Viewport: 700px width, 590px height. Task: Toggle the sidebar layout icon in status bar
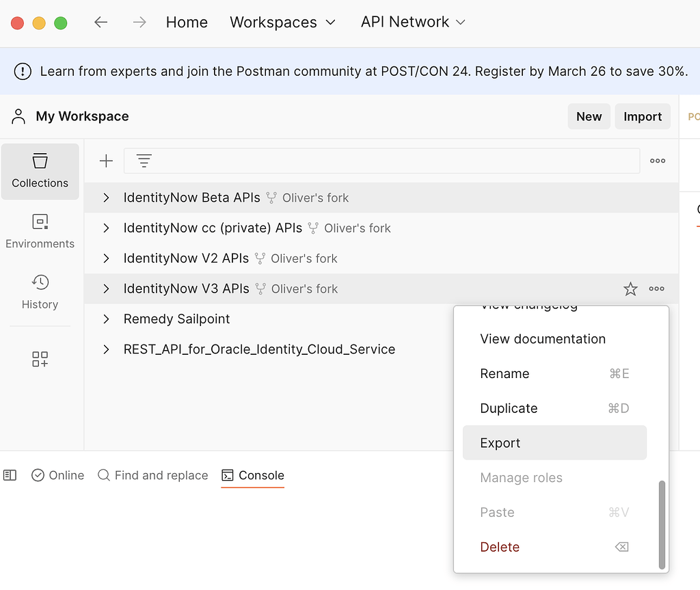click(x=10, y=475)
